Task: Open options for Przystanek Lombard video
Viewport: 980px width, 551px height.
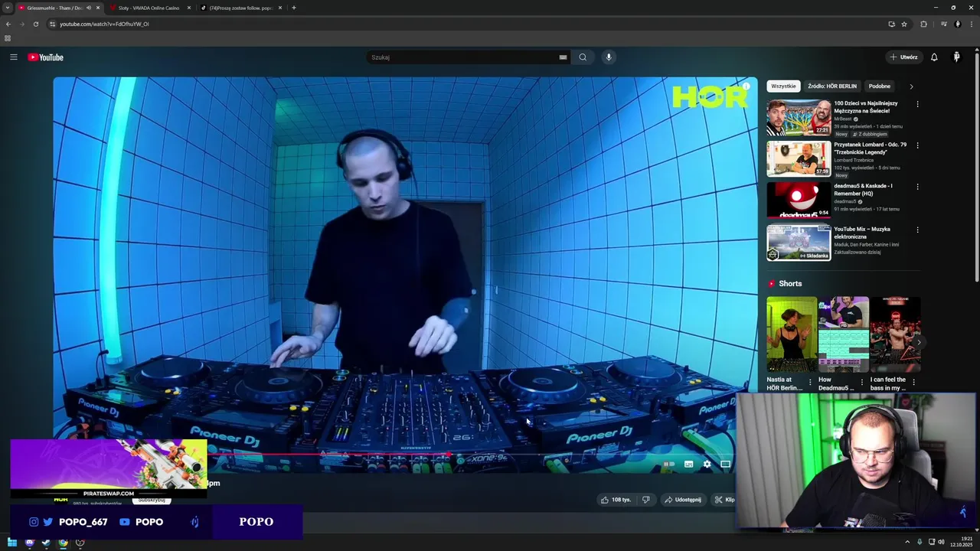Action: coord(917,145)
